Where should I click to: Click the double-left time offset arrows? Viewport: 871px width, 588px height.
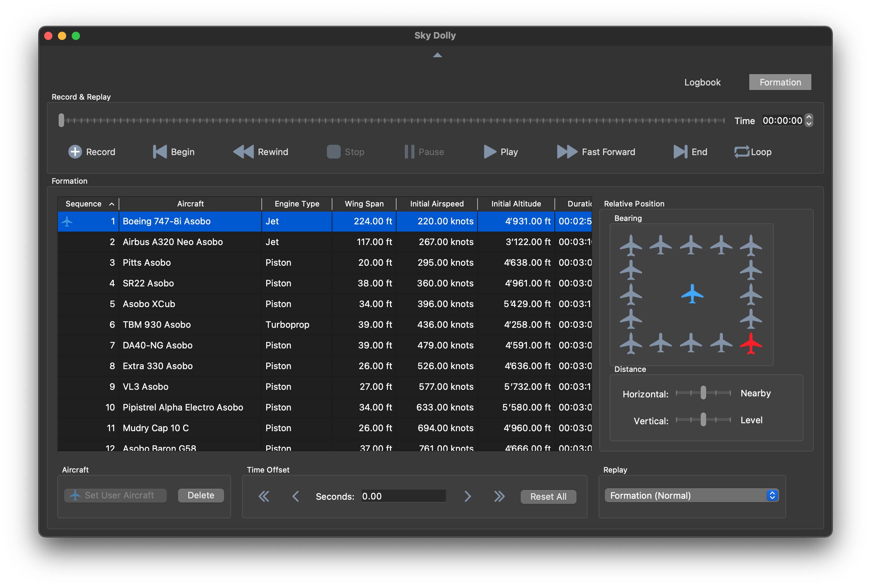[x=264, y=497]
